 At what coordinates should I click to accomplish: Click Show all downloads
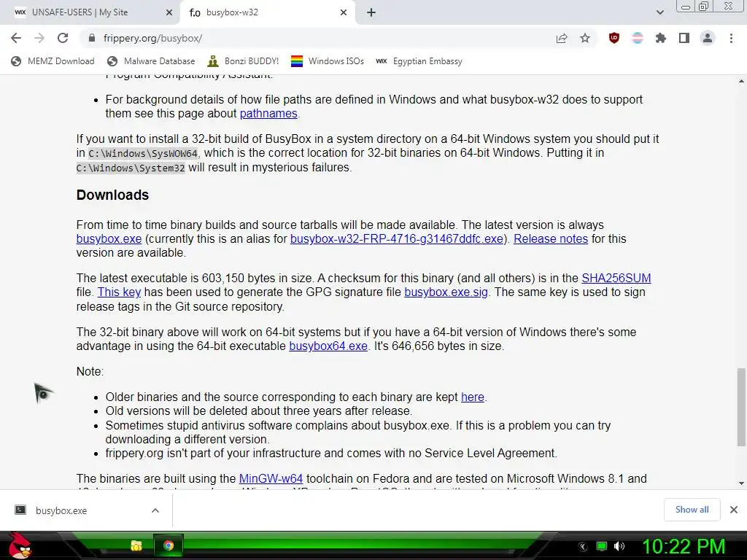point(692,510)
